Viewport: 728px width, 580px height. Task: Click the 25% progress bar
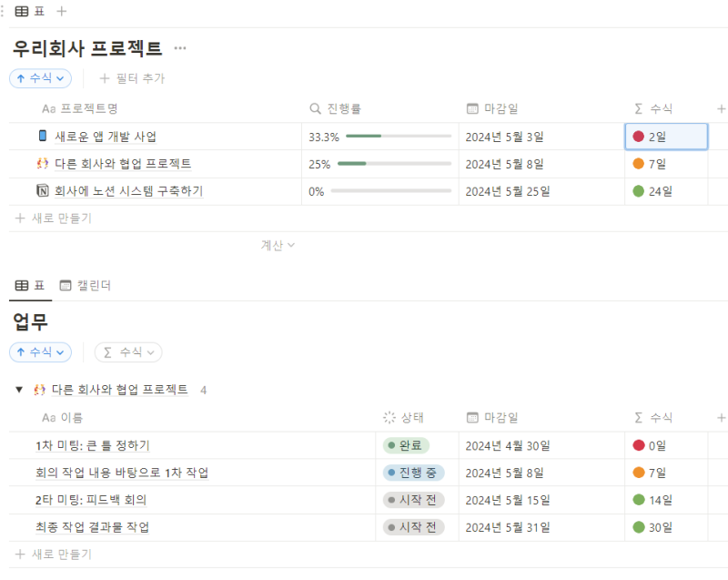point(394,164)
